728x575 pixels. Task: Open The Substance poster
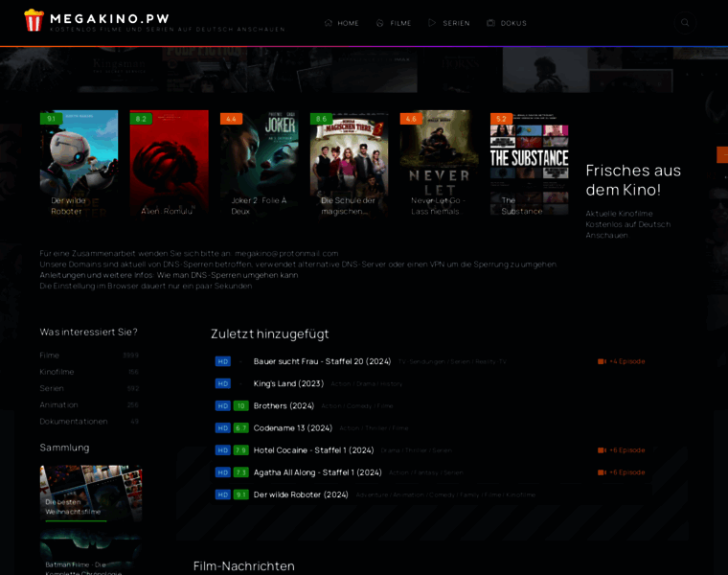tap(530, 163)
